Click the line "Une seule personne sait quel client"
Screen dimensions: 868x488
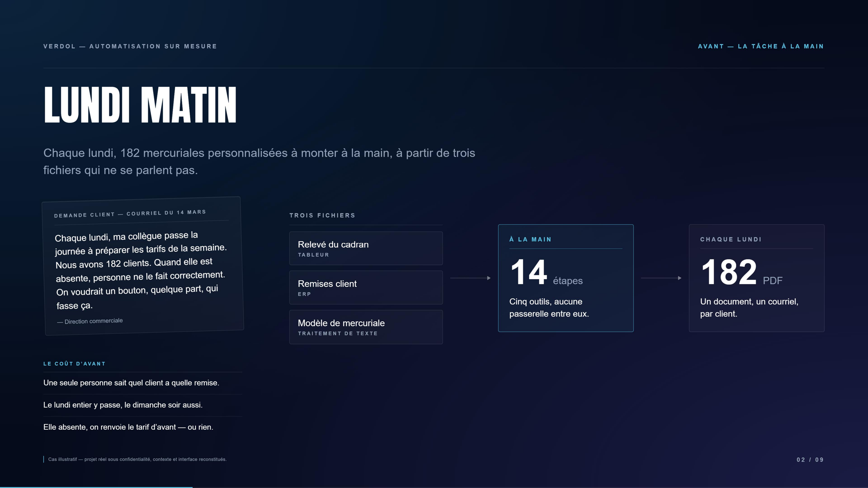point(131,383)
